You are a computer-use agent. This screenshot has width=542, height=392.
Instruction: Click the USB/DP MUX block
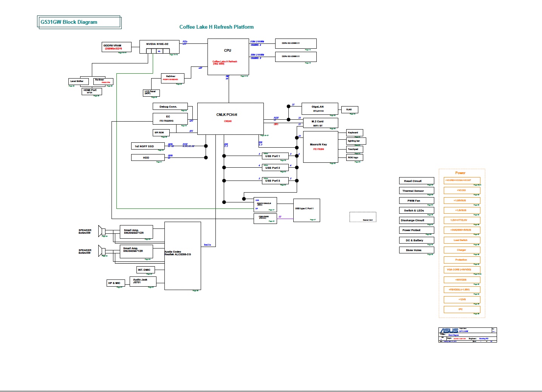point(265,205)
